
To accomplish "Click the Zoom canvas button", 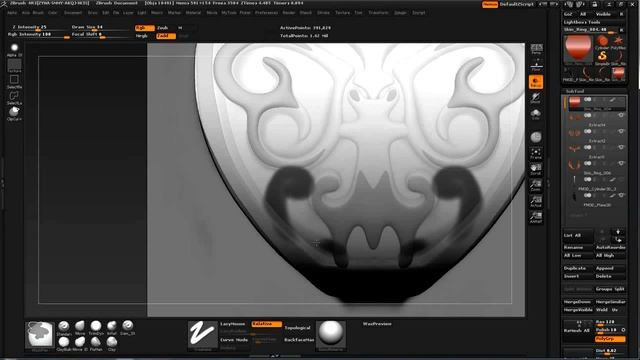I will pos(536,185).
